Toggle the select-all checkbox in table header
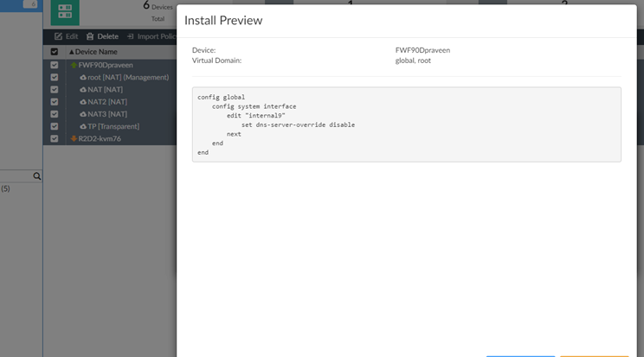The height and width of the screenshot is (357, 644). click(x=55, y=52)
